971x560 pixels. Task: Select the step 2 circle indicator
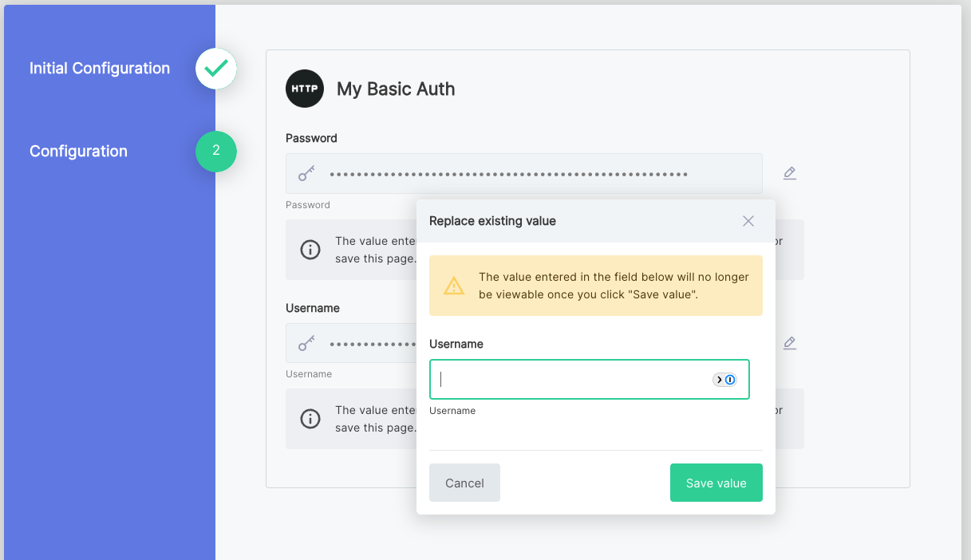[x=215, y=151]
